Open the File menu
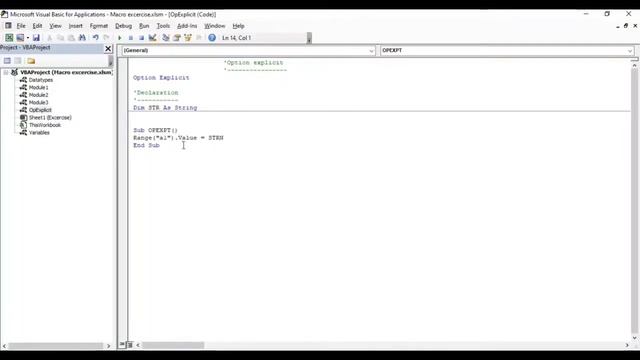Viewport: 640px width, 360px height. pyautogui.click(x=21, y=26)
